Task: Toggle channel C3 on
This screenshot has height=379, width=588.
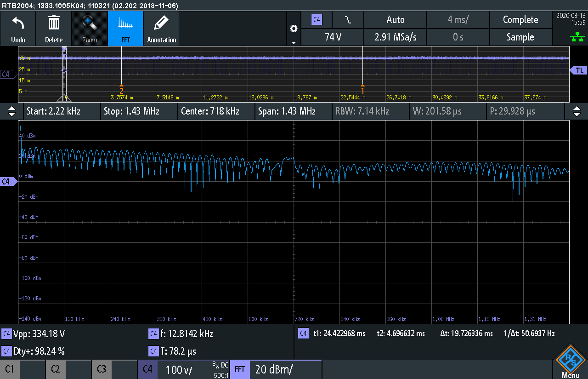Action: (x=114, y=369)
